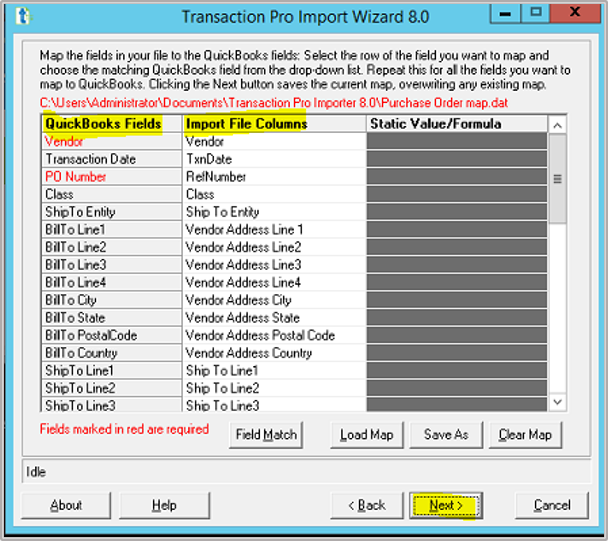Cancel the import wizard
Viewport: 608px width, 542px height.
[552, 506]
